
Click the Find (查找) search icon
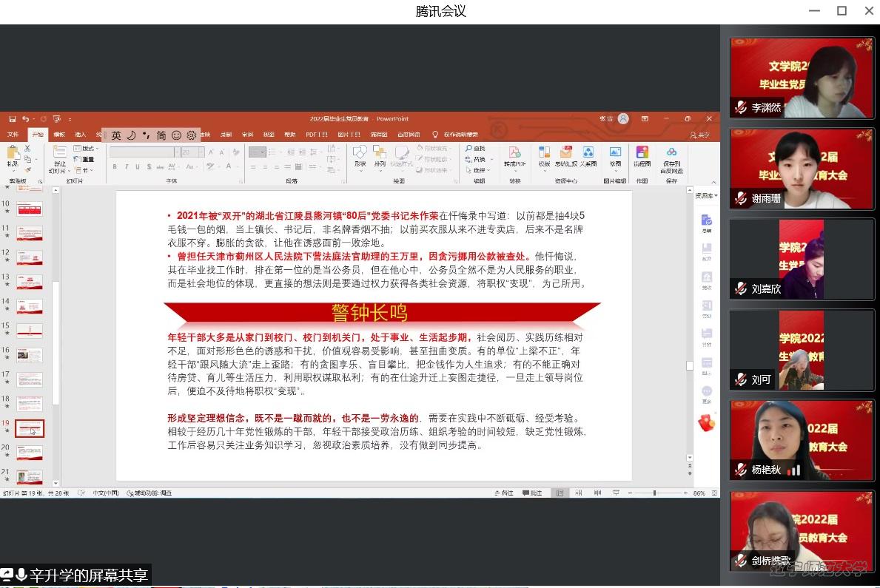475,149
